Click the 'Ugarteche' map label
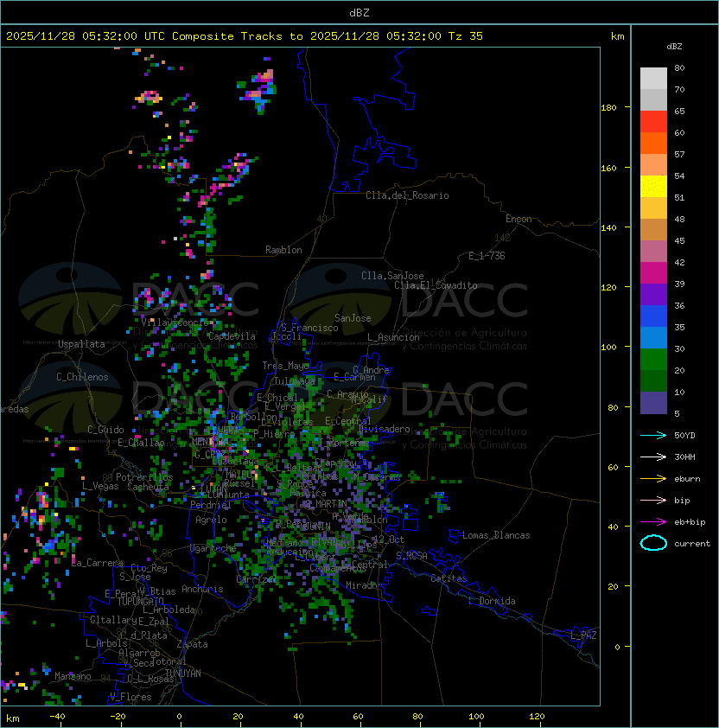The image size is (719, 728). 213,548
